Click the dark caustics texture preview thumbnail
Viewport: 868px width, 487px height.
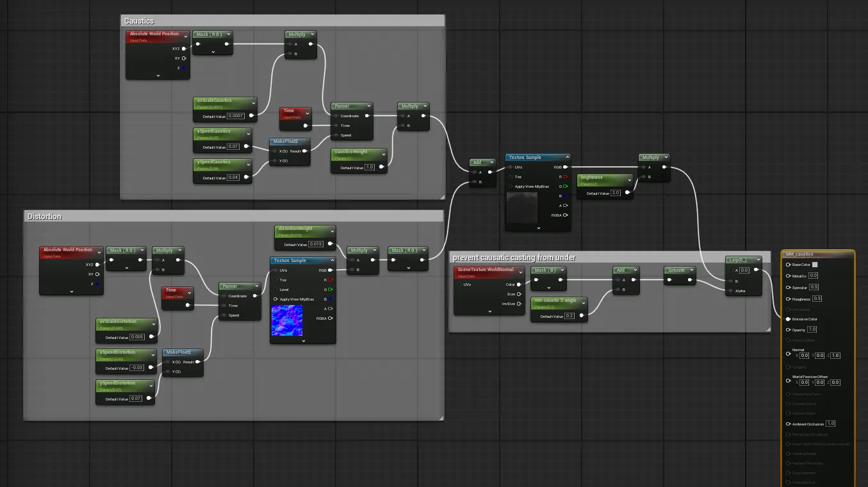coord(522,207)
